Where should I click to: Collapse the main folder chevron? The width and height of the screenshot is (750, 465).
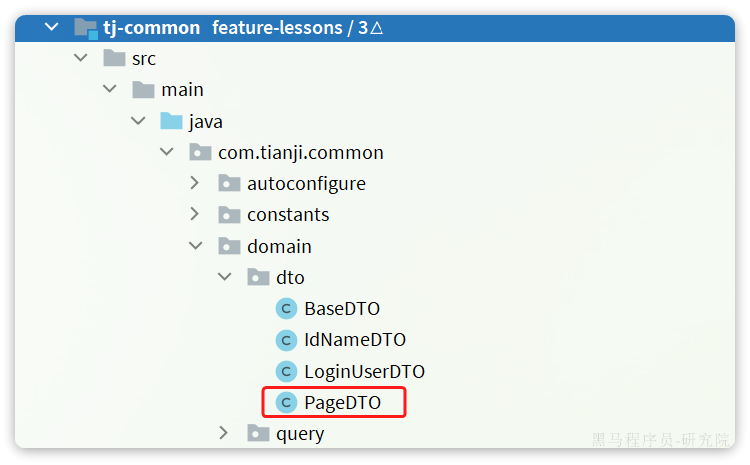point(110,89)
